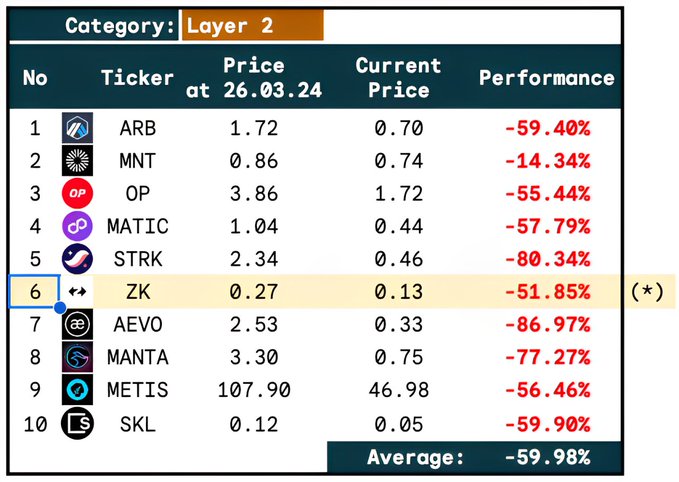Click the Metis METIS logo icon
Screen dimensions: 679x482
pyautogui.click(x=77, y=390)
